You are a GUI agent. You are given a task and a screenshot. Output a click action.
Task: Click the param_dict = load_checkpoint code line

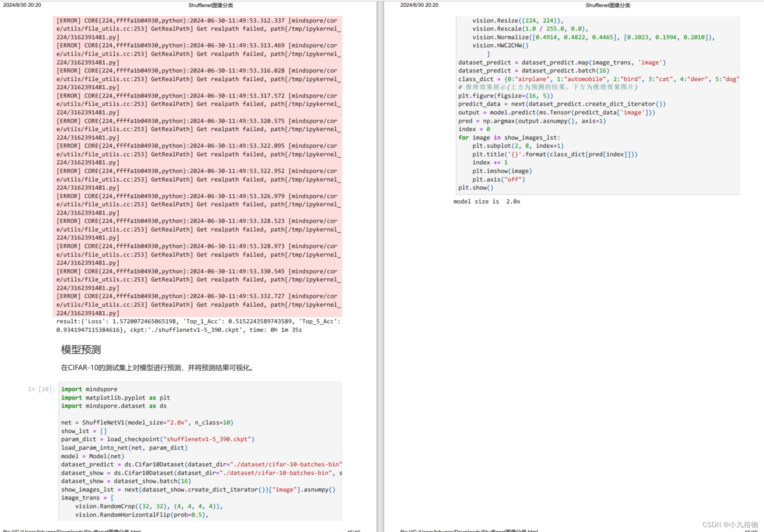click(158, 439)
